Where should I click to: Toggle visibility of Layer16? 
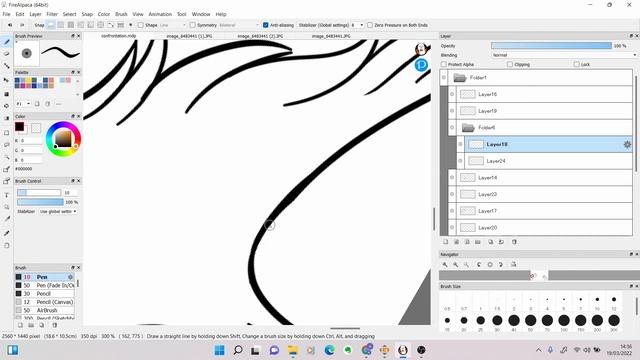(452, 94)
